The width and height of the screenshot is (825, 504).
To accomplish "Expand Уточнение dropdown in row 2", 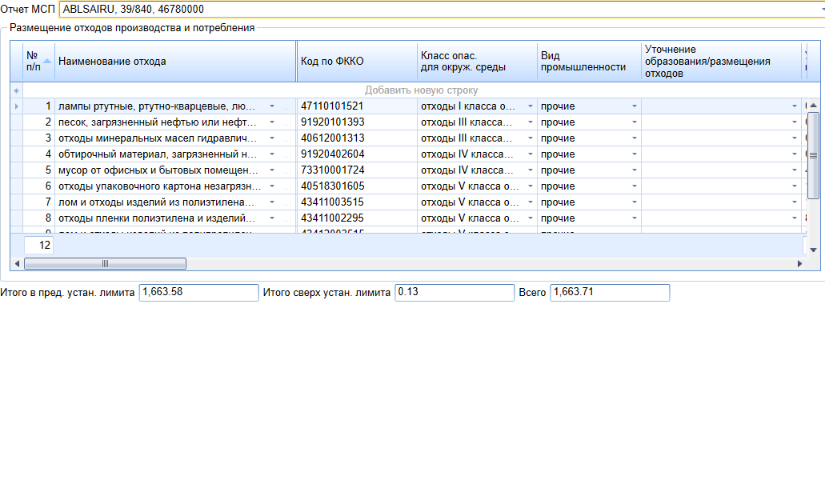I will [795, 122].
